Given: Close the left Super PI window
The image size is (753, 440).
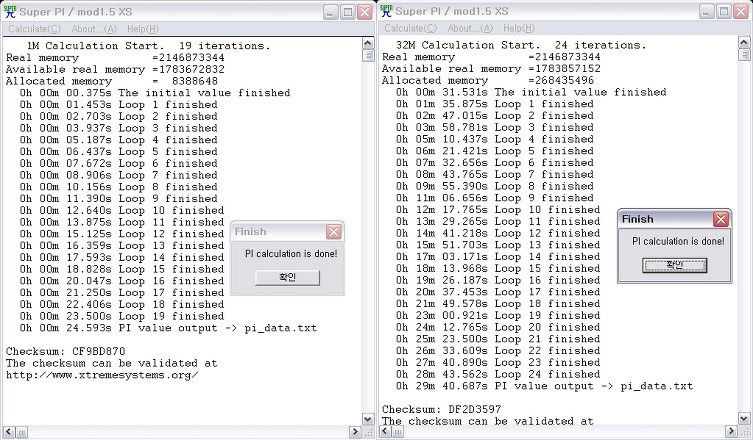Looking at the screenshot, I should [365, 12].
